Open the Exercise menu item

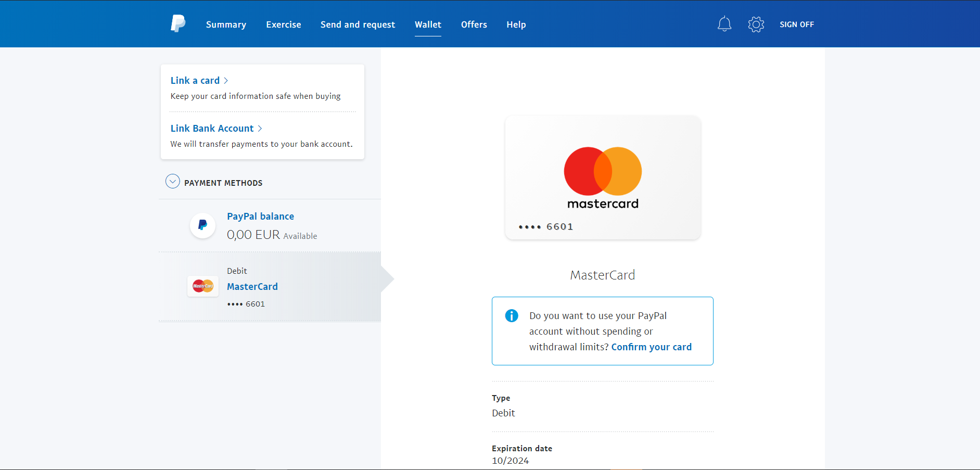[283, 24]
